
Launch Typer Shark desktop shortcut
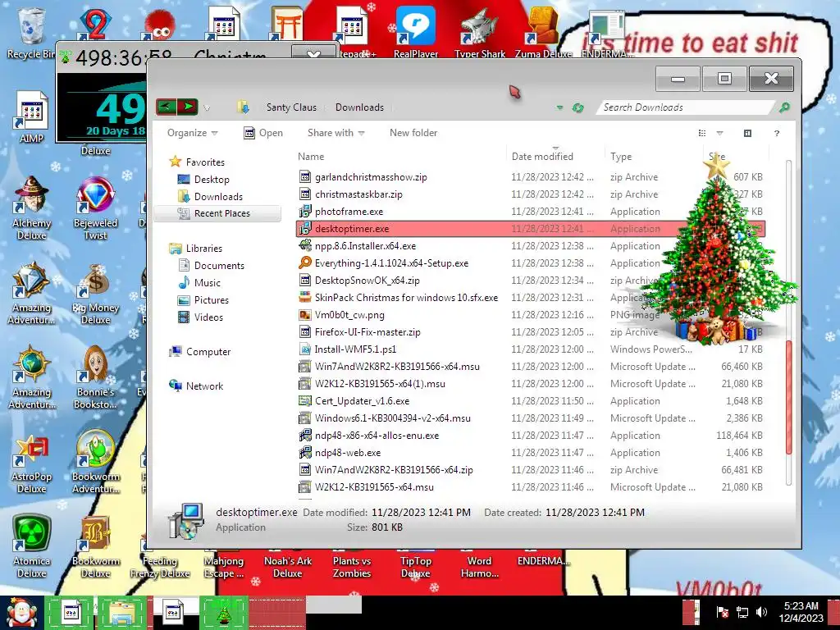479,32
